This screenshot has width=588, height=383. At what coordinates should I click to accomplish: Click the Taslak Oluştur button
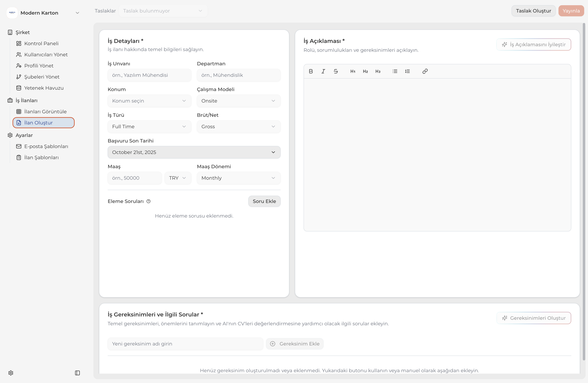[x=533, y=11]
